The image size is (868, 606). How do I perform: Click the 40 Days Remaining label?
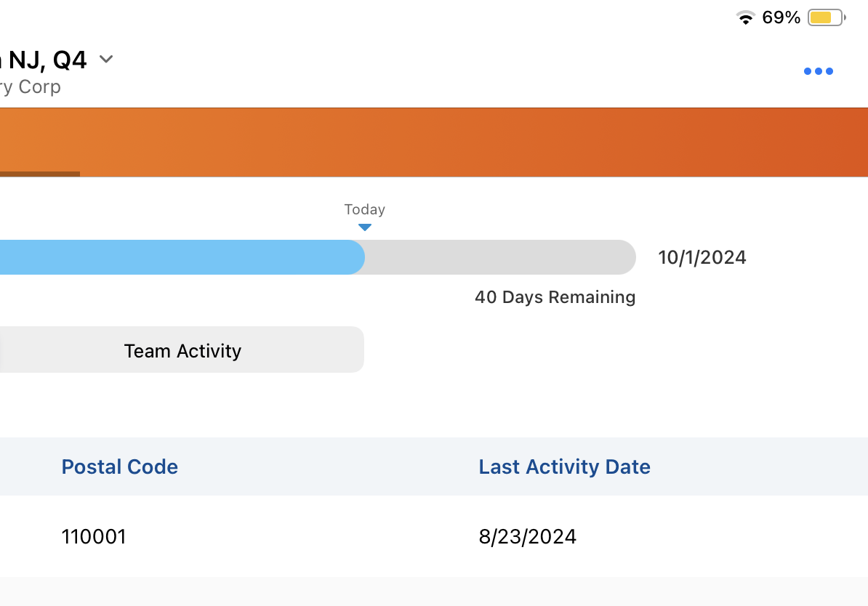555,297
